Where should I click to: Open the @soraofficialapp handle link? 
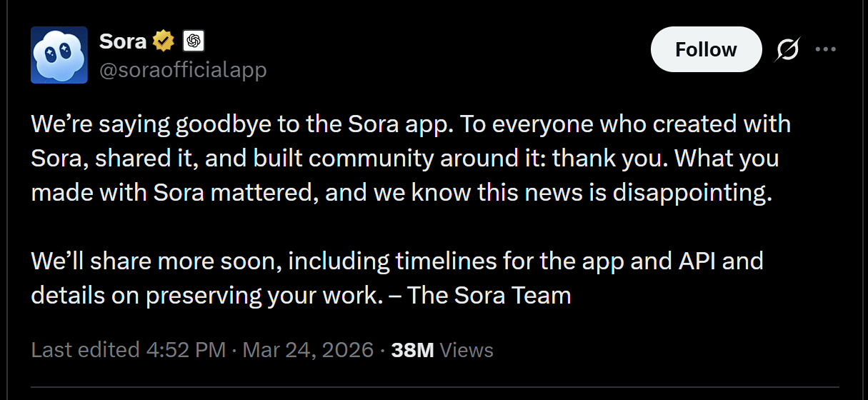[182, 70]
